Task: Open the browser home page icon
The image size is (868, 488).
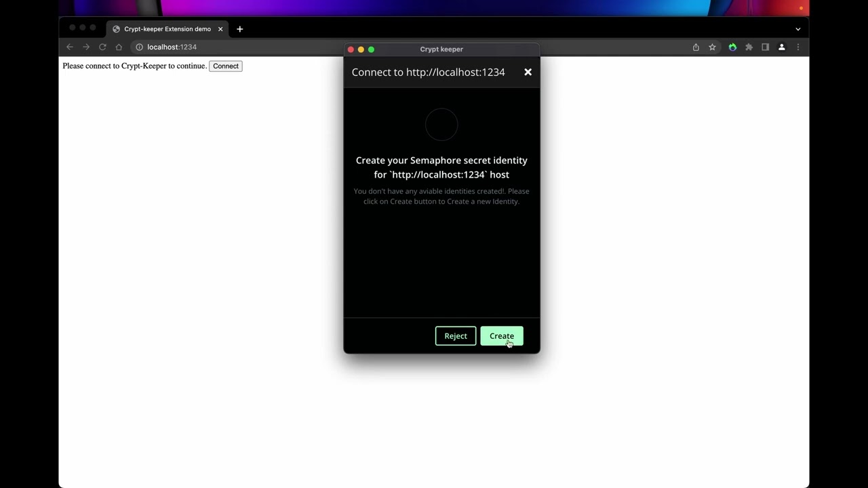Action: tap(119, 47)
